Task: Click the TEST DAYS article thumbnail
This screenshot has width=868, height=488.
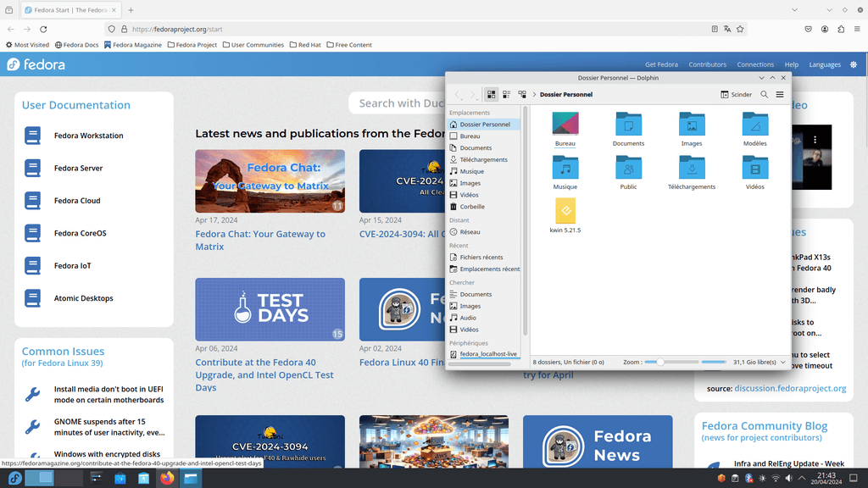Action: [x=270, y=309]
